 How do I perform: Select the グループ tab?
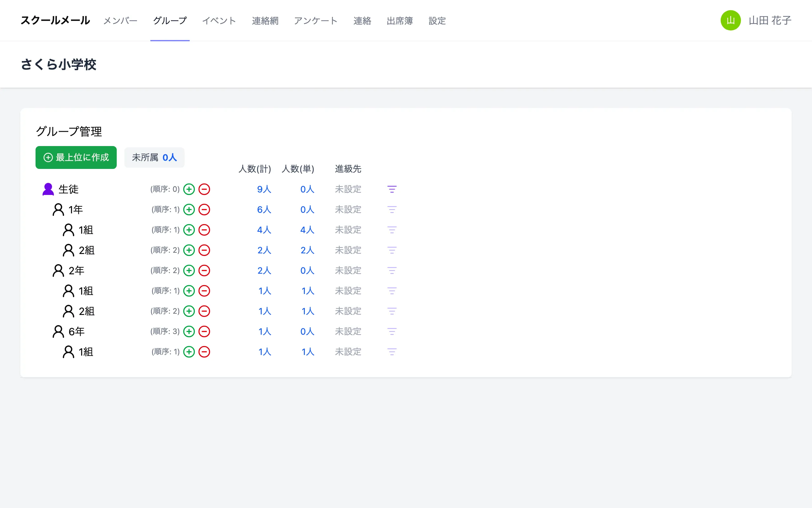pyautogui.click(x=170, y=21)
